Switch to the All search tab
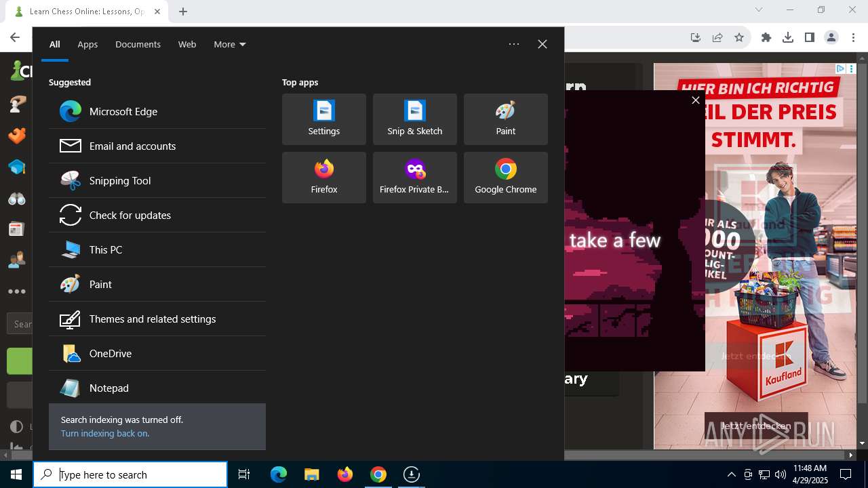Image resolution: width=868 pixels, height=488 pixels. click(x=54, y=44)
